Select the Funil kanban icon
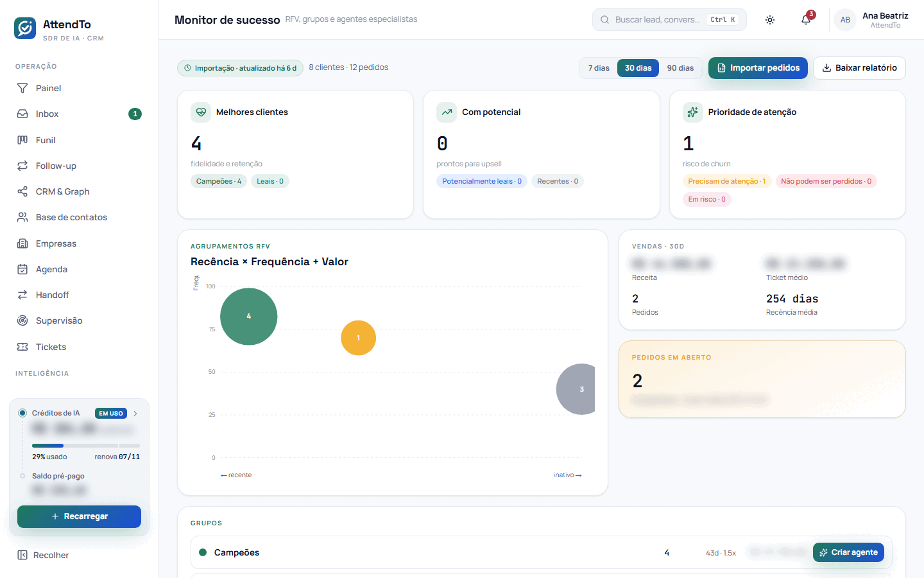Image resolution: width=924 pixels, height=578 pixels. (22, 140)
